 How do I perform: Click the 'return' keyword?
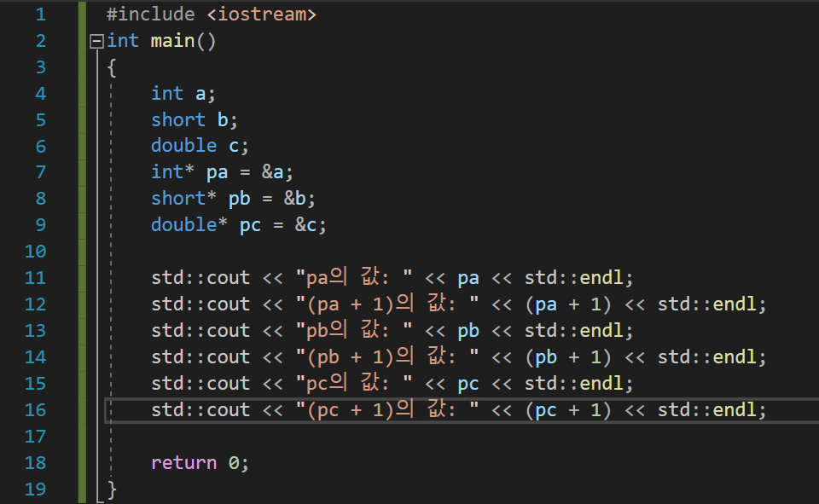click(x=184, y=463)
